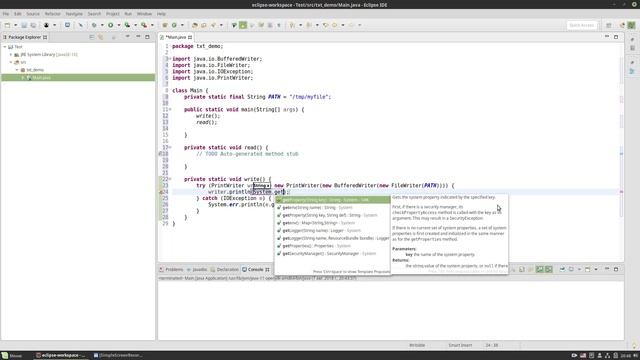This screenshot has width=640, height=360.
Task: Click the New file toolbar icon
Action: click(x=7, y=25)
